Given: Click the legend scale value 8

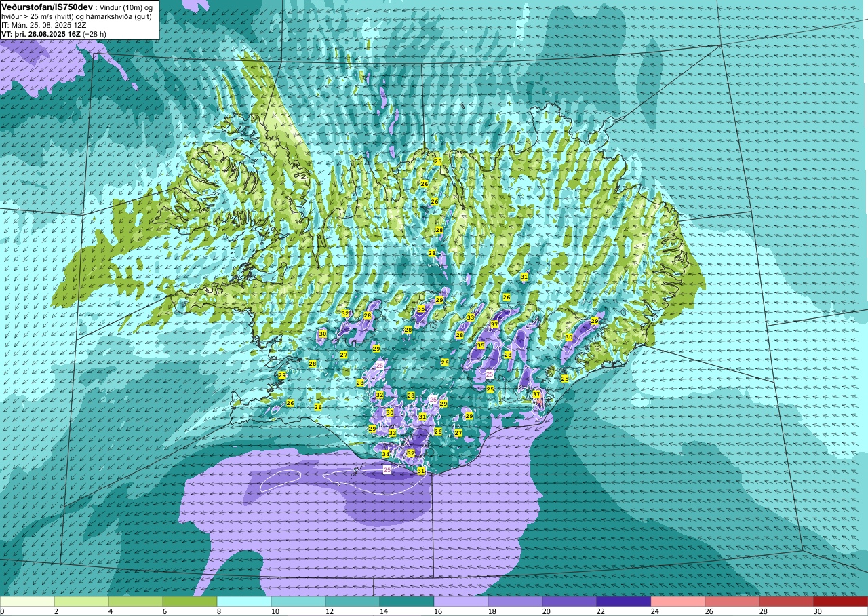Looking at the screenshot, I should [219, 611].
